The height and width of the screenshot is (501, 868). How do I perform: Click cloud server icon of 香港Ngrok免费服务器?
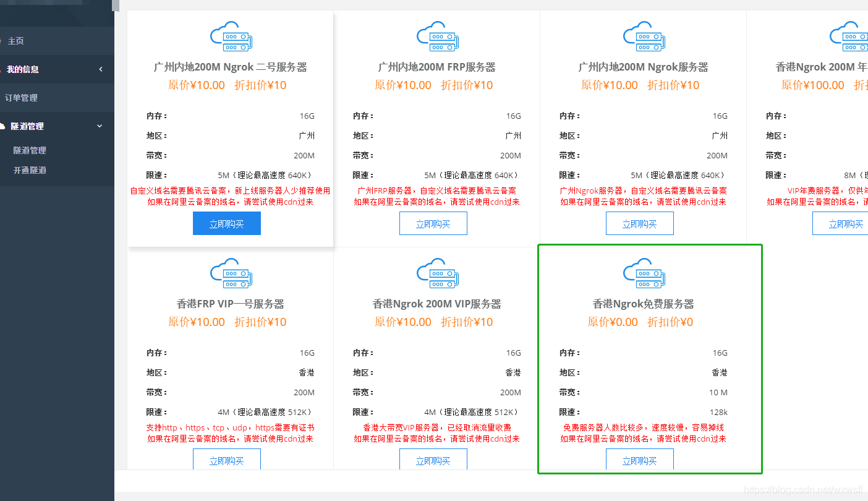644,273
